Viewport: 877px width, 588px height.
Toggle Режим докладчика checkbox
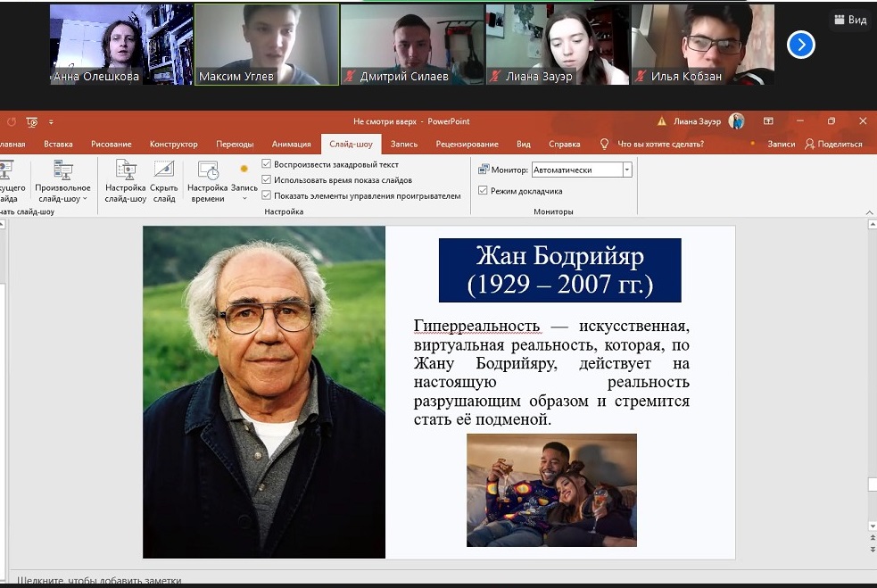(483, 190)
